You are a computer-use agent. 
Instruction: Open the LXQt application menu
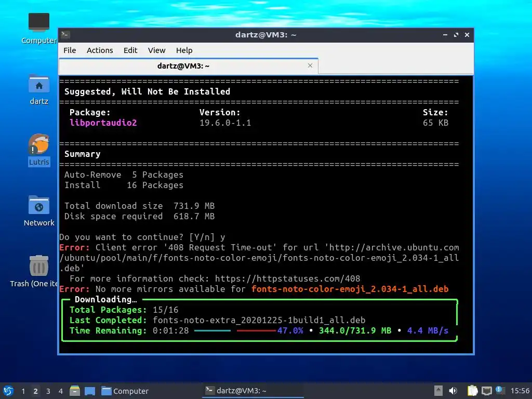pos(8,391)
